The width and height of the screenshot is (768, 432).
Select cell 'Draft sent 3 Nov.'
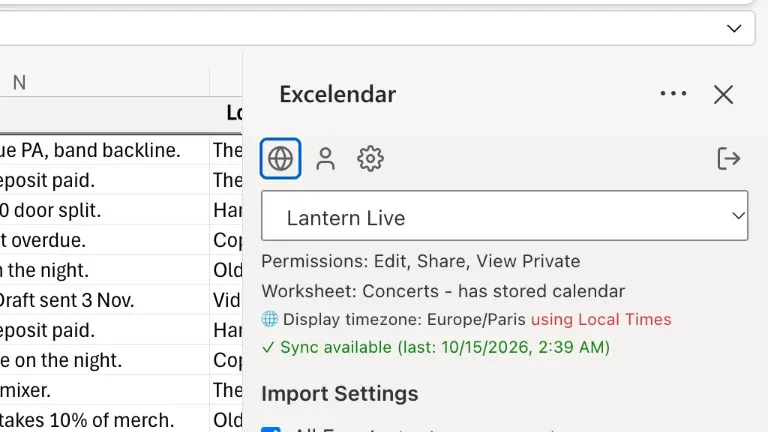point(105,300)
